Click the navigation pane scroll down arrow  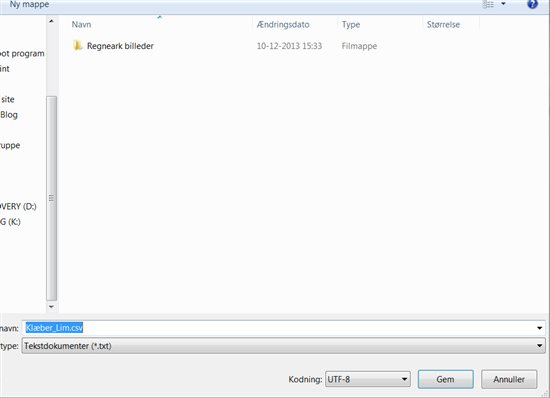[x=52, y=307]
